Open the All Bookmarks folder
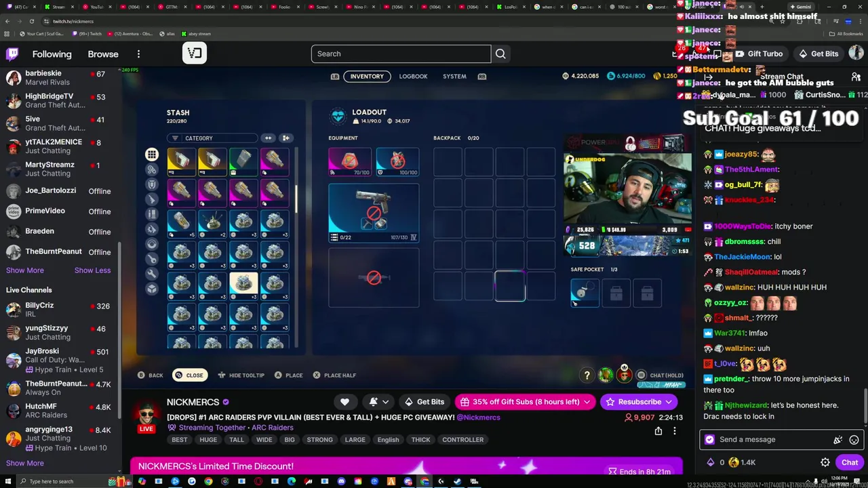This screenshot has width=868, height=488. click(846, 33)
